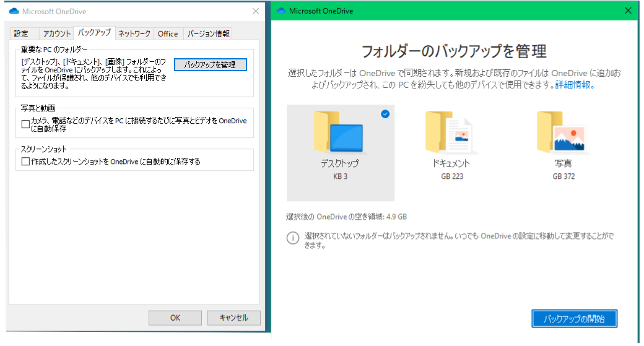Switch to the 設定 tab
Viewport: 644px width, 346px height.
22,33
